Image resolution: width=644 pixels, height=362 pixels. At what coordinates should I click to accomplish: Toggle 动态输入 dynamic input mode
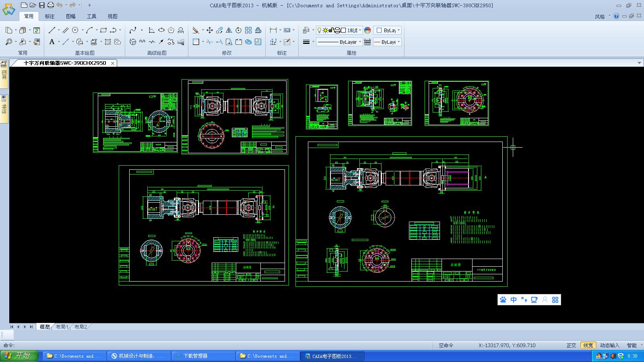(x=610, y=346)
